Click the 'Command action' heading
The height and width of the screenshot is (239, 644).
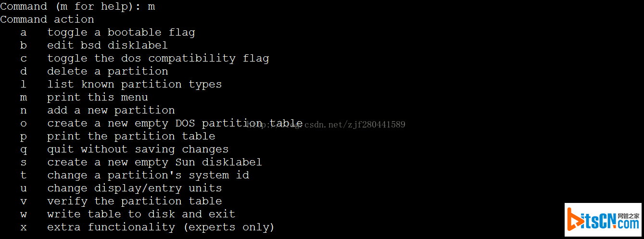(47, 20)
